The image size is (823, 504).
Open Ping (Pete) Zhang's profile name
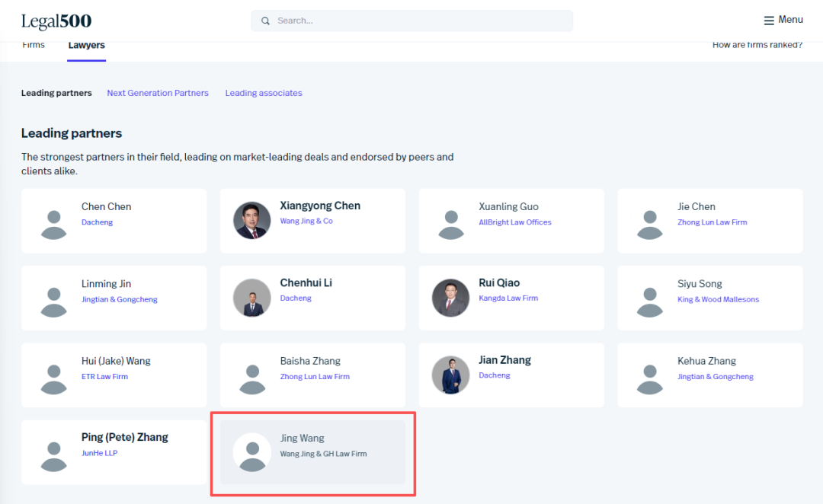[x=125, y=438]
